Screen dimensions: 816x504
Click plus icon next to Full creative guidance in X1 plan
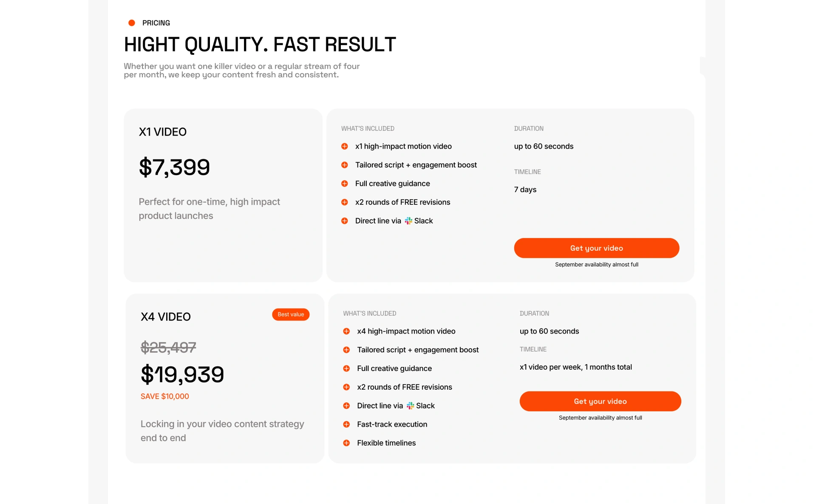click(345, 184)
